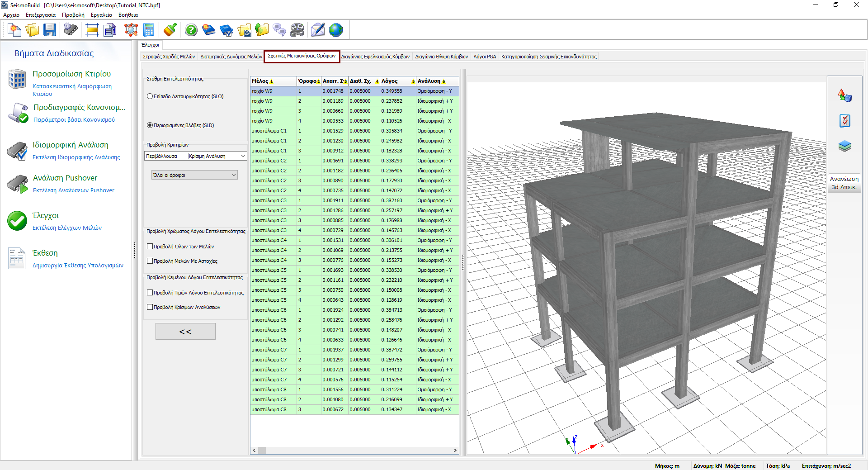Viewport: 868px width, 470px height.
Task: Enable Προβολή Όλων των Μελών checkbox
Action: click(x=150, y=247)
